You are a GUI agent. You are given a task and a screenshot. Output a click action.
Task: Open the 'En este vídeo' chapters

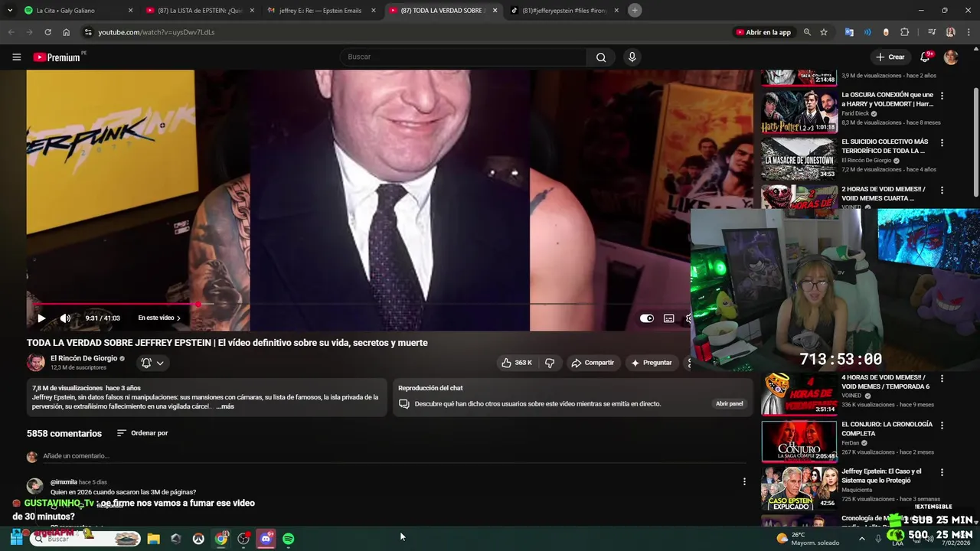point(159,318)
